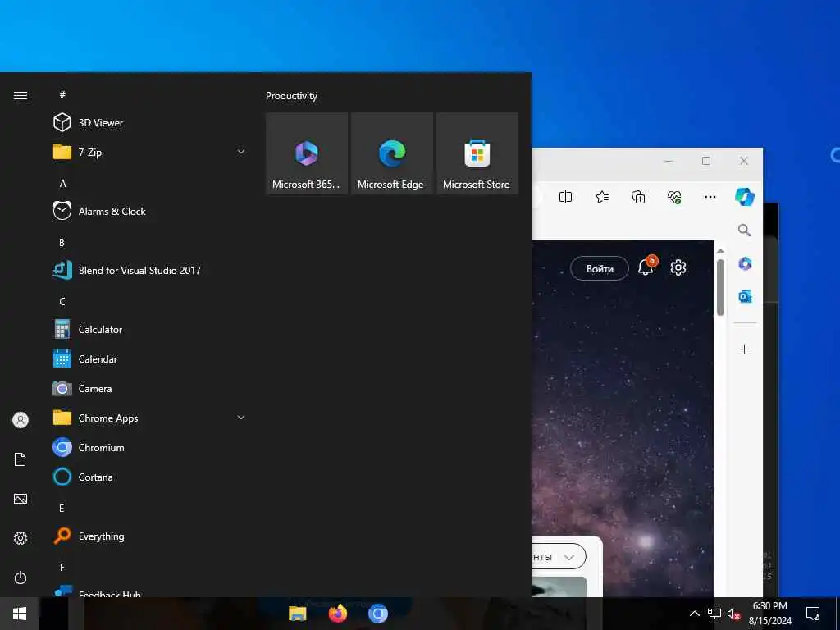840x630 pixels.
Task: Click the network icon in tray
Action: pos(714,614)
